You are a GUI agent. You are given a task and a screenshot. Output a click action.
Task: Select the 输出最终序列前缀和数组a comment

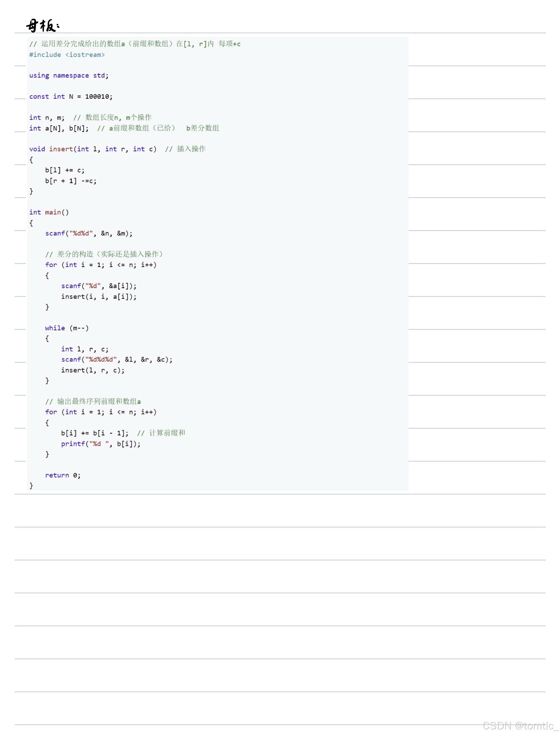pyautogui.click(x=93, y=402)
